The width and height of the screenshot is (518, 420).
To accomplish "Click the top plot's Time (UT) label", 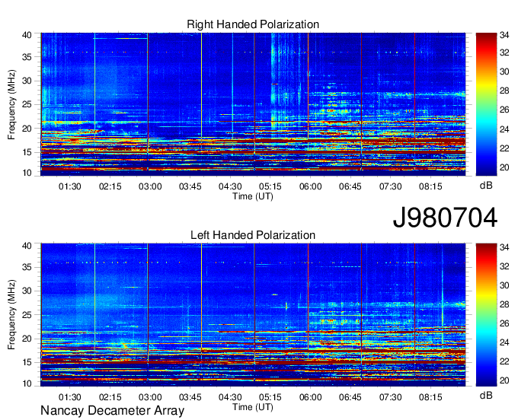I will click(x=253, y=196).
